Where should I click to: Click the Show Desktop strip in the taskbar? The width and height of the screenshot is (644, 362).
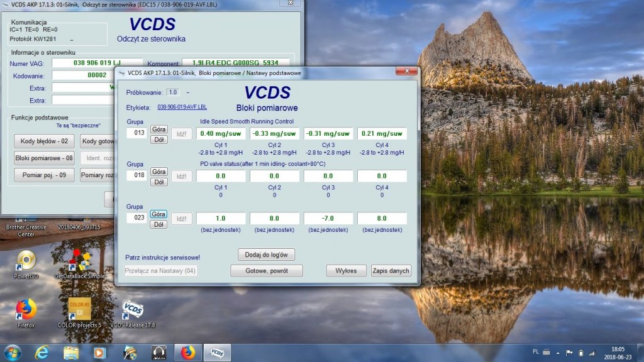641,353
